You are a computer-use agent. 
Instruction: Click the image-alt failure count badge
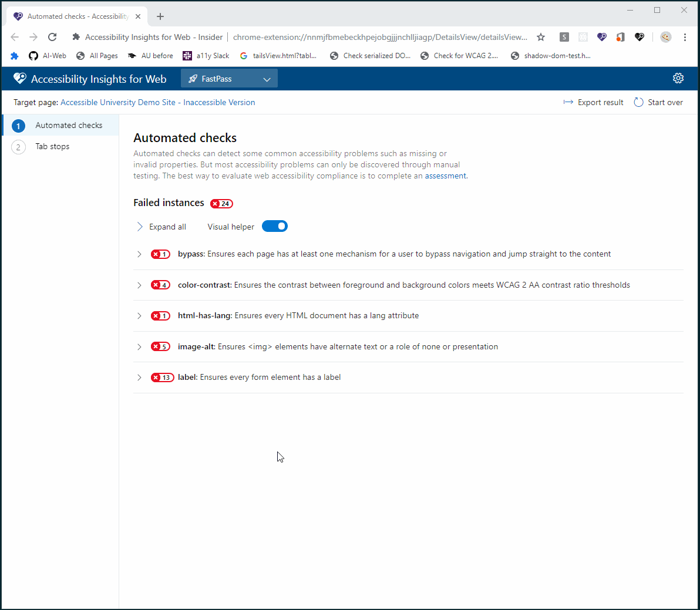[x=160, y=347]
